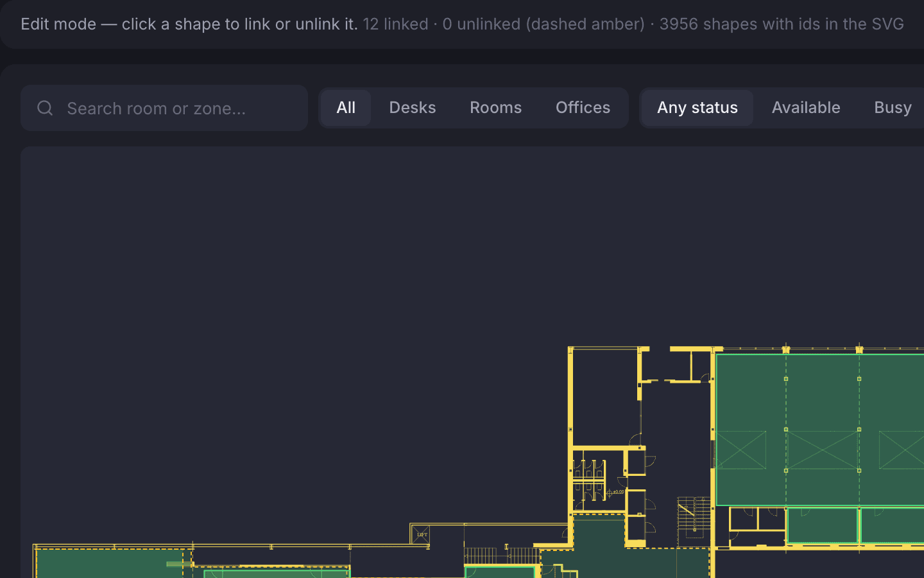This screenshot has height=578, width=924.
Task: Click the search magnifier icon
Action: coord(45,108)
